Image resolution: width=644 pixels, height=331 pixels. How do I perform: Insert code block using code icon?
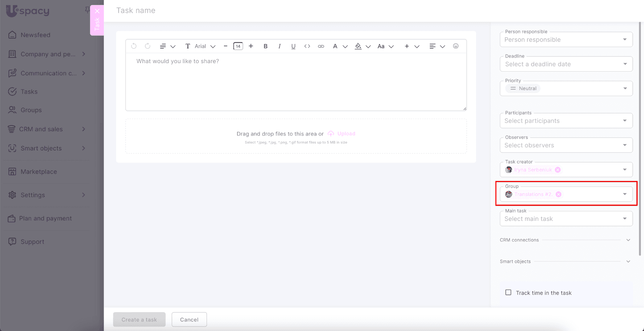[307, 46]
